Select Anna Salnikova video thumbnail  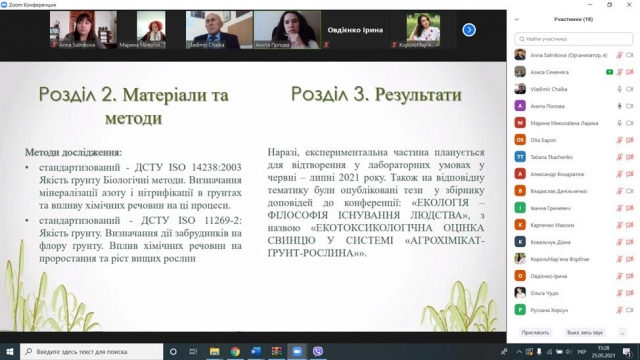tap(83, 30)
